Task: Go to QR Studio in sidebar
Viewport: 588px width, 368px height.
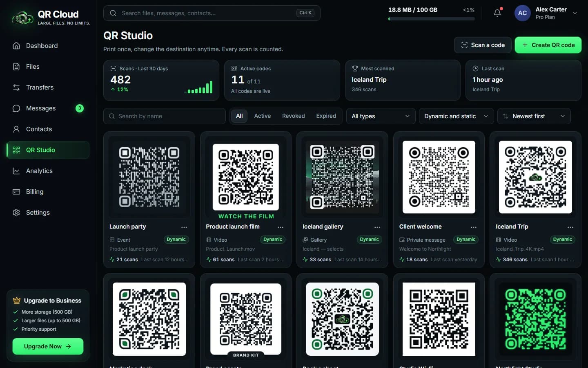Action: pyautogui.click(x=48, y=150)
